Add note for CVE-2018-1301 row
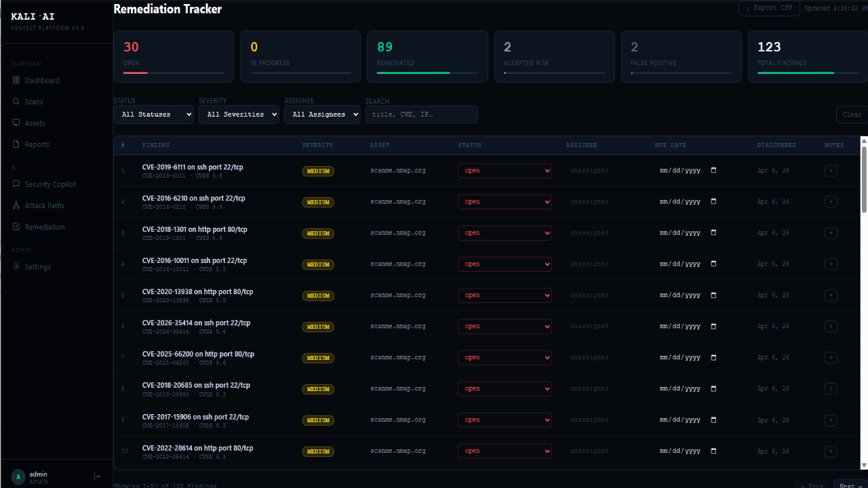This screenshot has height=488, width=868. (x=831, y=233)
